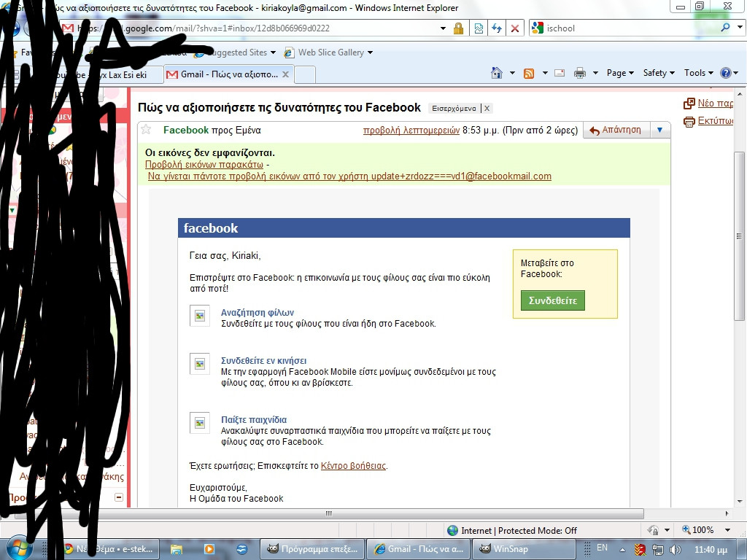
Task: Click the vertical scrollbar thumb
Action: (740, 236)
